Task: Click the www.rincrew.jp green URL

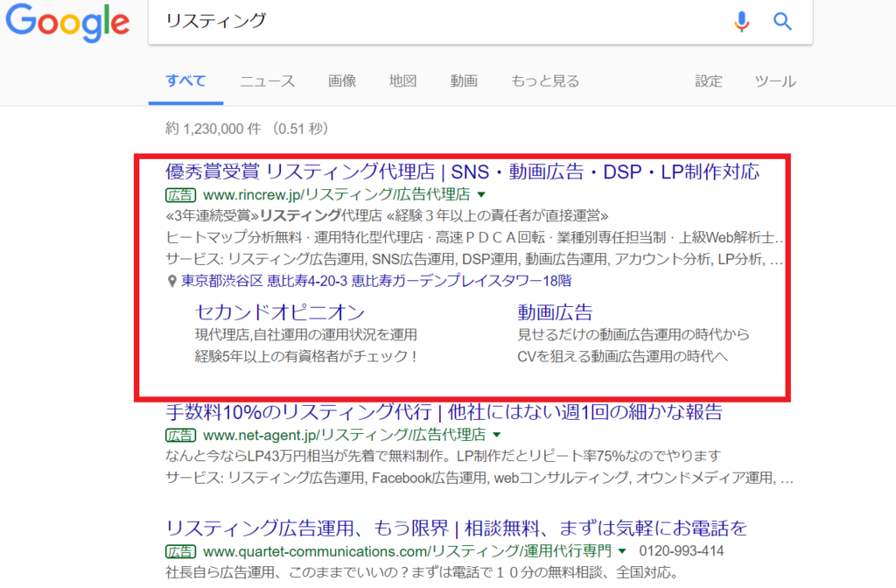Action: pyautogui.click(x=337, y=195)
